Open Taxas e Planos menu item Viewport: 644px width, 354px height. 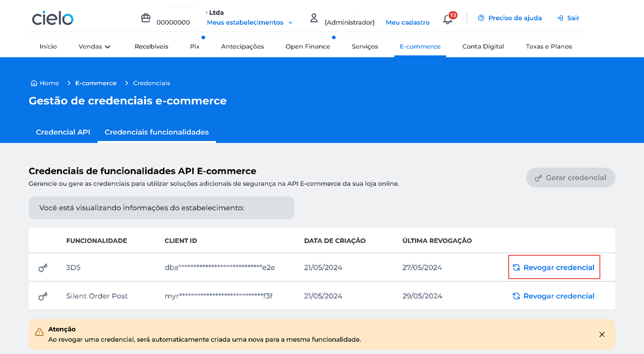[549, 47]
